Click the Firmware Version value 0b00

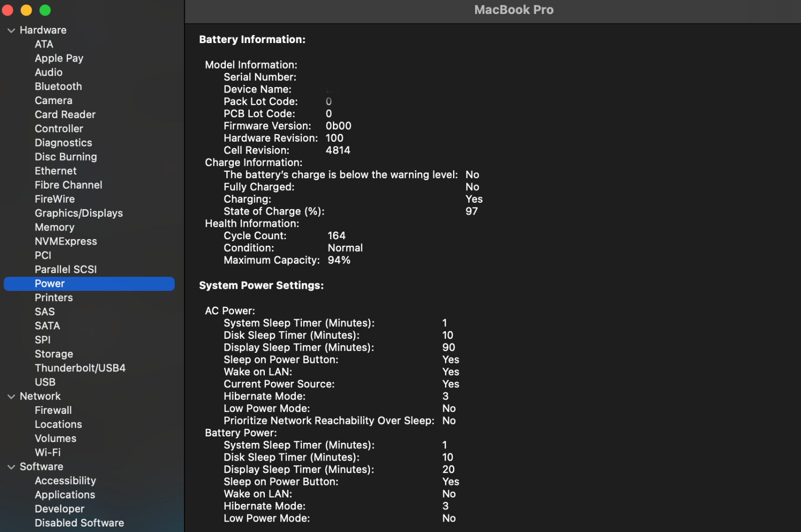point(338,126)
